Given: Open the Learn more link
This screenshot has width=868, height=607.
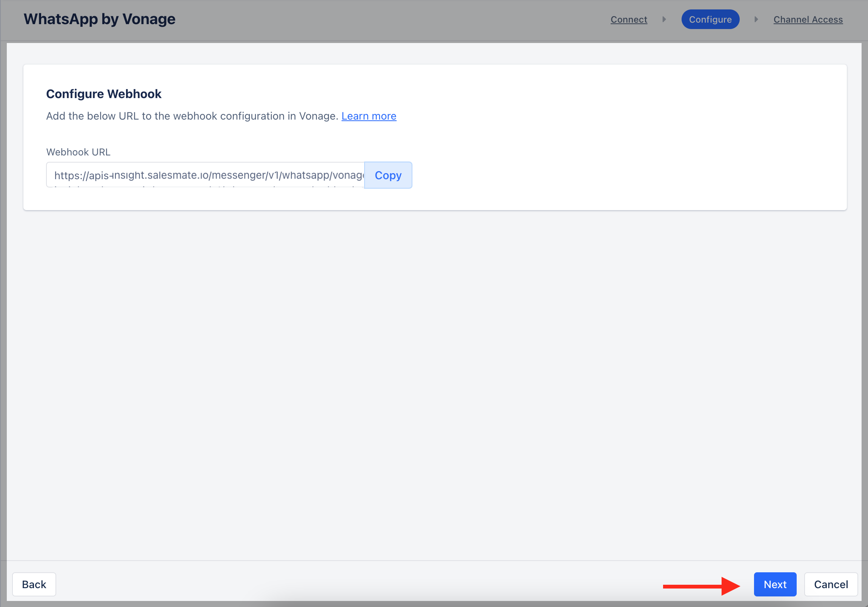Looking at the screenshot, I should [369, 116].
